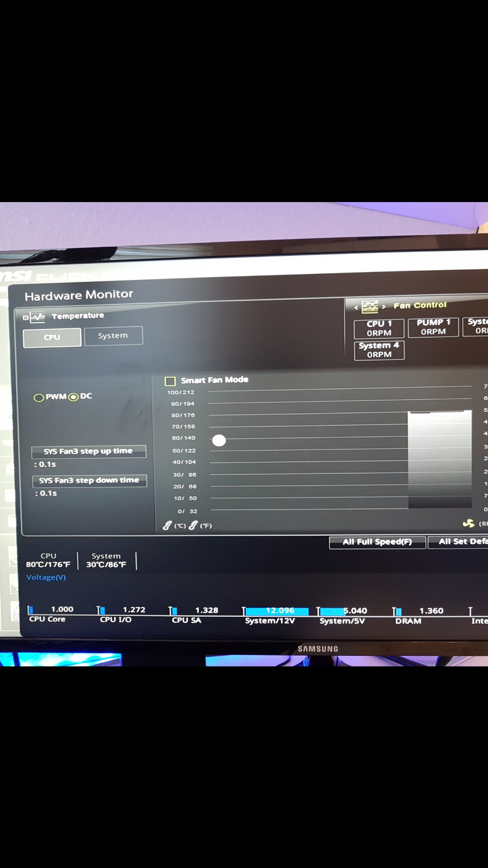
Task: Click the right arrow beside Fan Control
Action: pos(384,307)
